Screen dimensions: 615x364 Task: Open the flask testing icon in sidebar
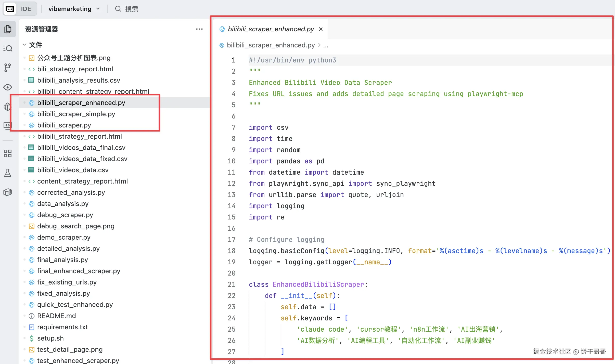coord(8,173)
